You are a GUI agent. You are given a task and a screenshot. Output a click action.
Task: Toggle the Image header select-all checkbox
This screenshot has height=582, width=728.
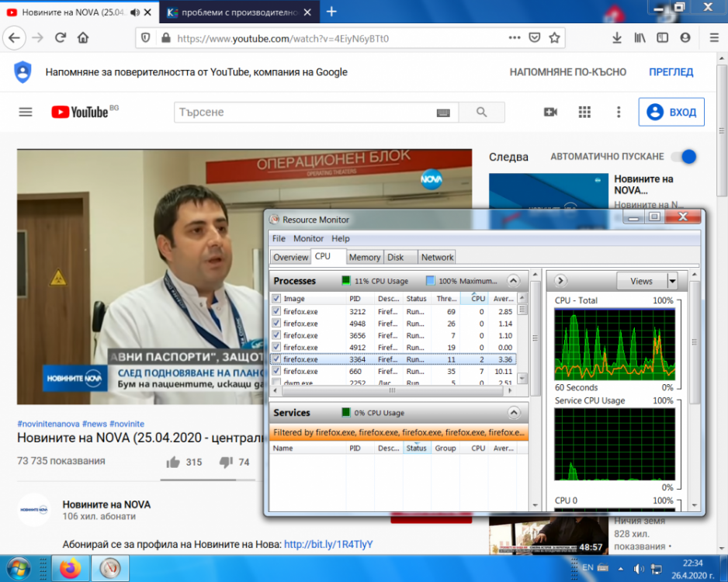277,299
